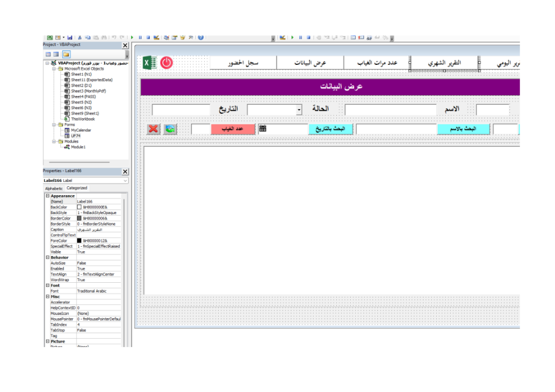Switch to the Alphabetic properties tab

pyautogui.click(x=54, y=189)
